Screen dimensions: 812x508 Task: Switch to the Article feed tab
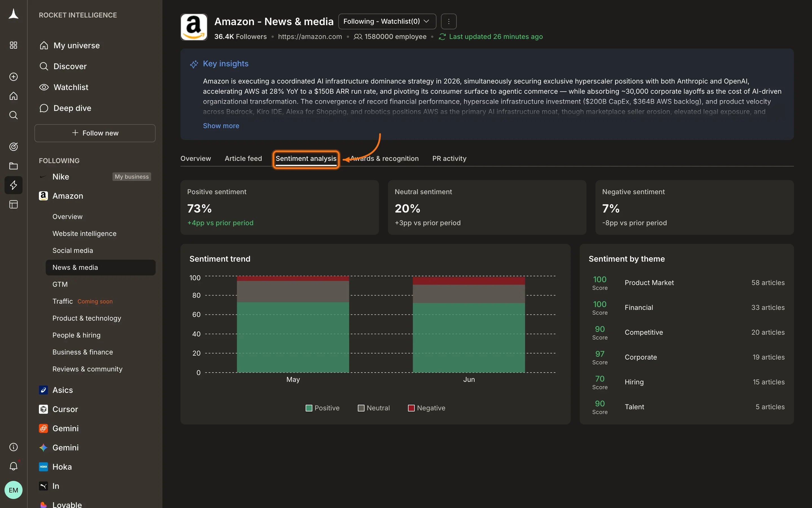(243, 159)
